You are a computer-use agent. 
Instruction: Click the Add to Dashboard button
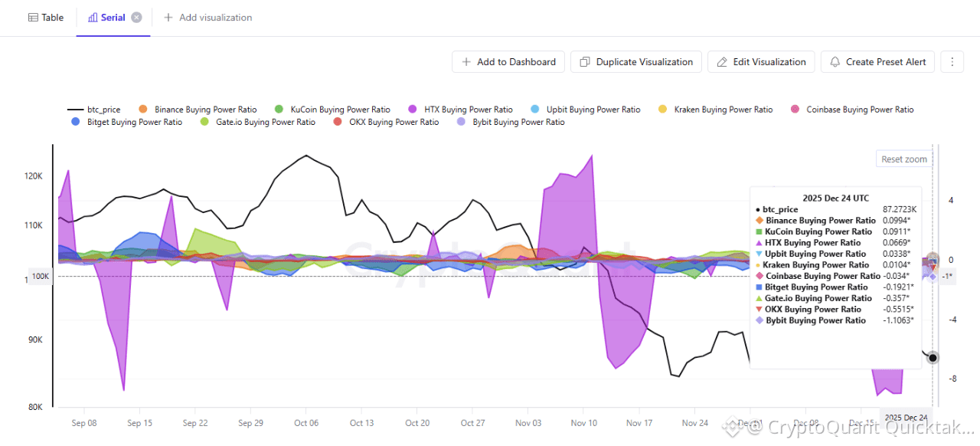pos(508,62)
